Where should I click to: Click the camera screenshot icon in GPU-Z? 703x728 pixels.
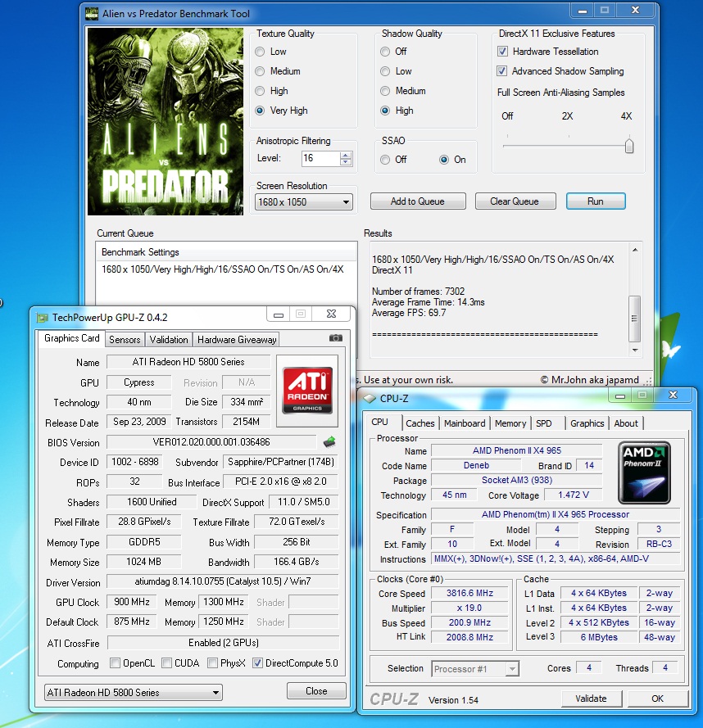pos(335,338)
